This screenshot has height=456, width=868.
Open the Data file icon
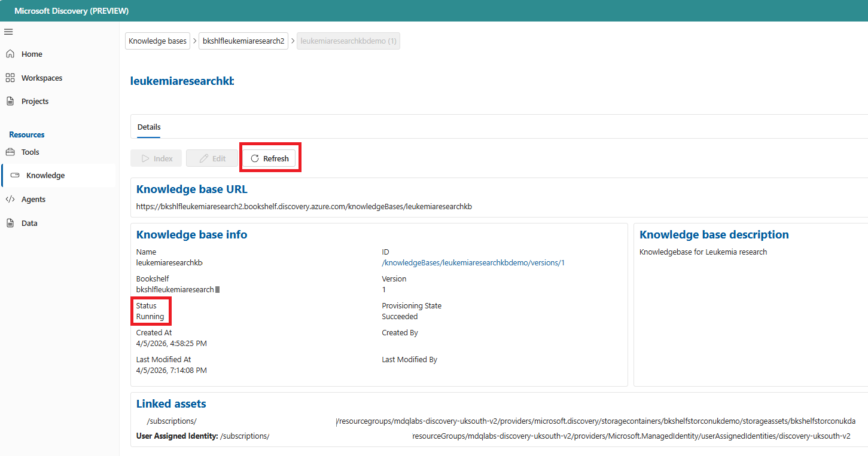[10, 223]
